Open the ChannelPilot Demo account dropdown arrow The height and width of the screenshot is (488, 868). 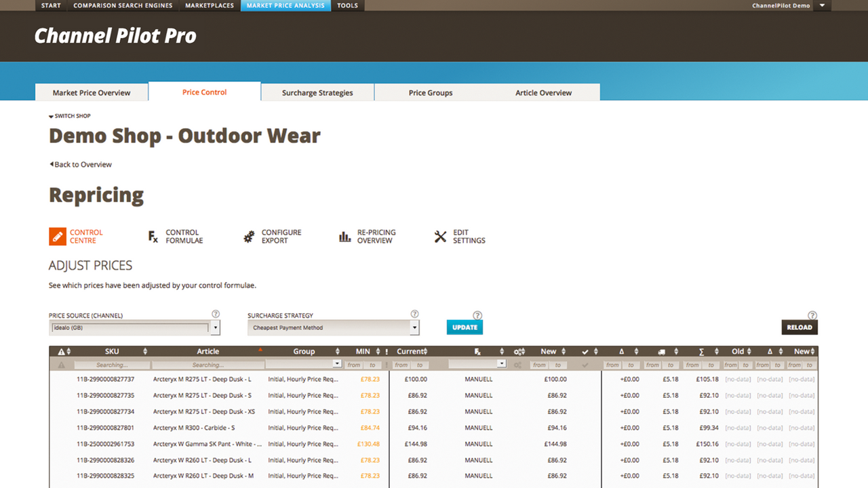tap(823, 5)
